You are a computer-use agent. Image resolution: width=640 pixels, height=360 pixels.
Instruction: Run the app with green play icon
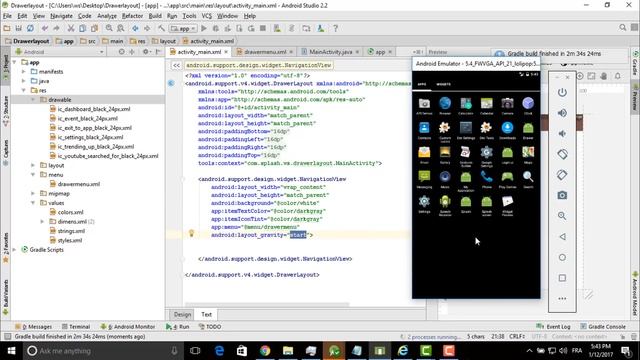pyautogui.click(x=204, y=28)
